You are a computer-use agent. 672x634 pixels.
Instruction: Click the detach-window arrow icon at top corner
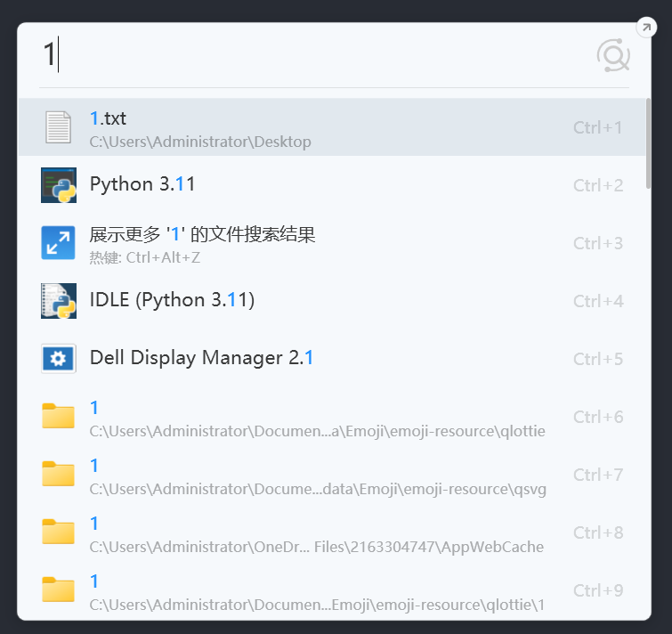[x=646, y=28]
